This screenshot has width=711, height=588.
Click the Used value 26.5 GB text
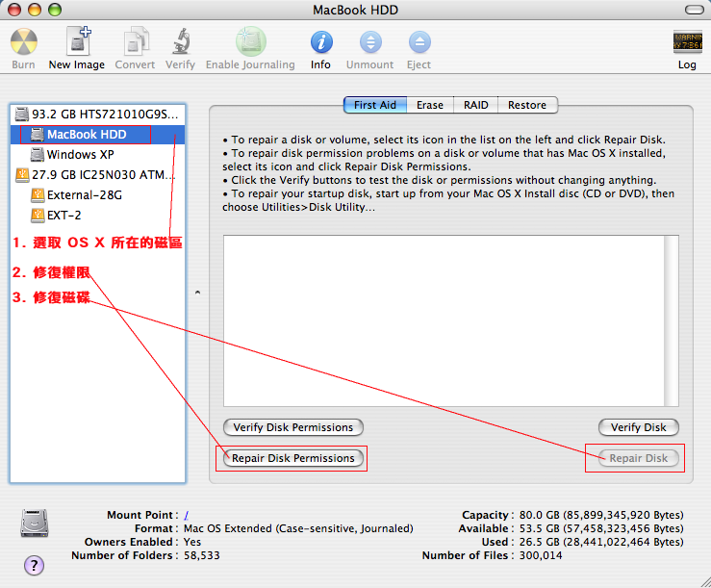coord(601,542)
